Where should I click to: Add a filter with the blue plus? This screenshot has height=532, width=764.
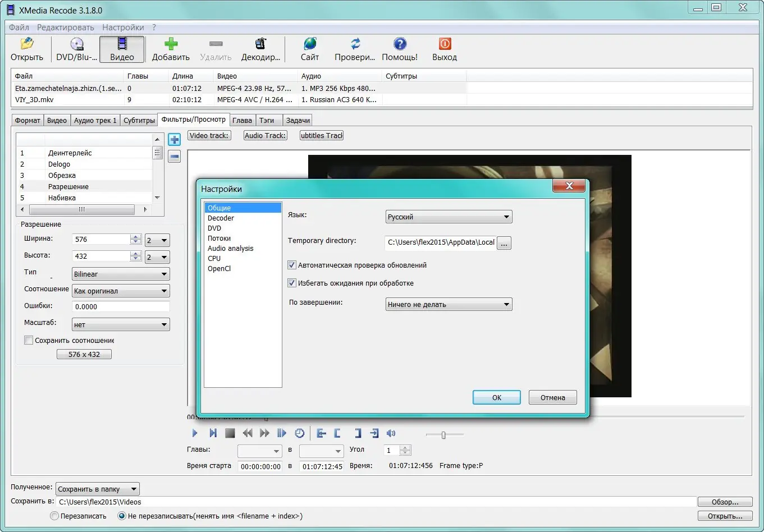point(175,140)
